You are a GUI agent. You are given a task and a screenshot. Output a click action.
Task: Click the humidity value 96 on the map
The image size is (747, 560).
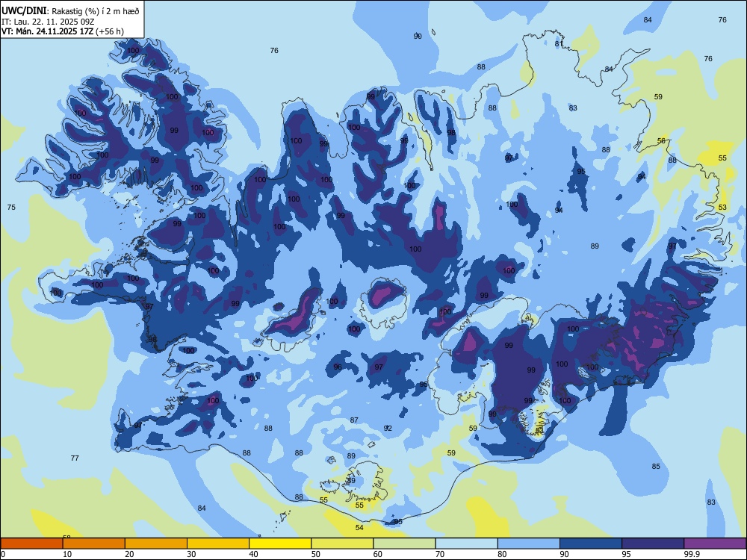(338, 367)
